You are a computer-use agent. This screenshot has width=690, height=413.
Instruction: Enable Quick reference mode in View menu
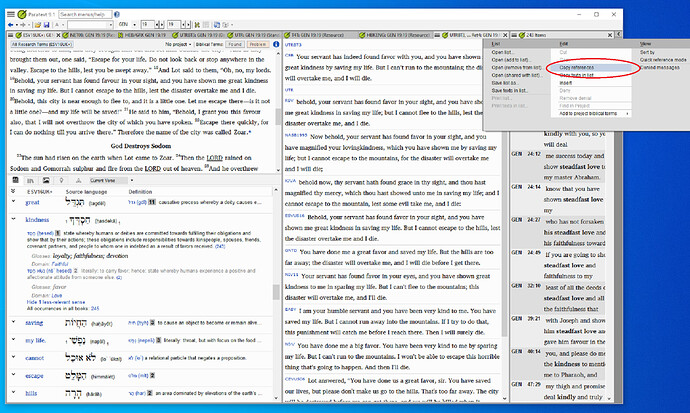(x=663, y=60)
